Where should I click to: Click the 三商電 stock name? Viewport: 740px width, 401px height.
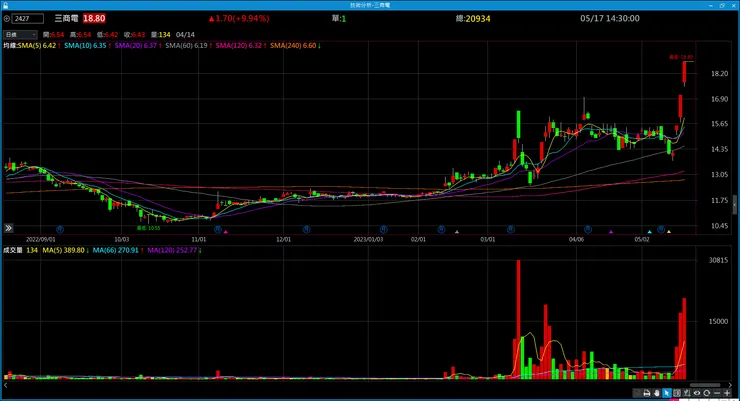click(66, 18)
